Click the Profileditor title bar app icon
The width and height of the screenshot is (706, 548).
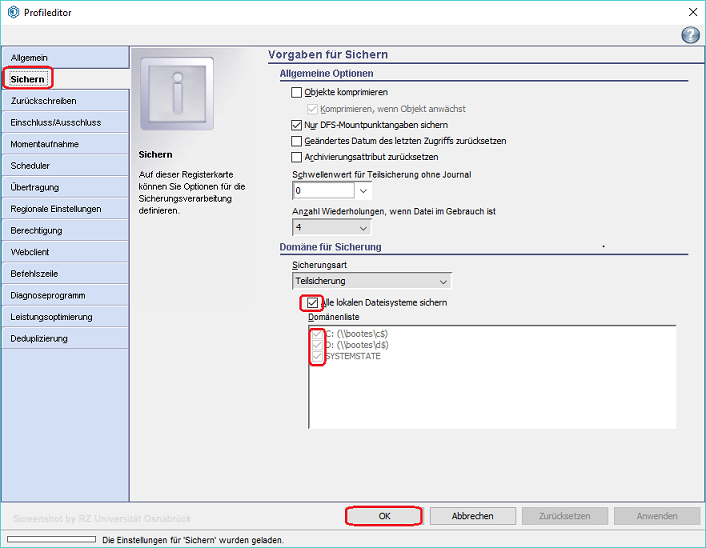(13, 12)
